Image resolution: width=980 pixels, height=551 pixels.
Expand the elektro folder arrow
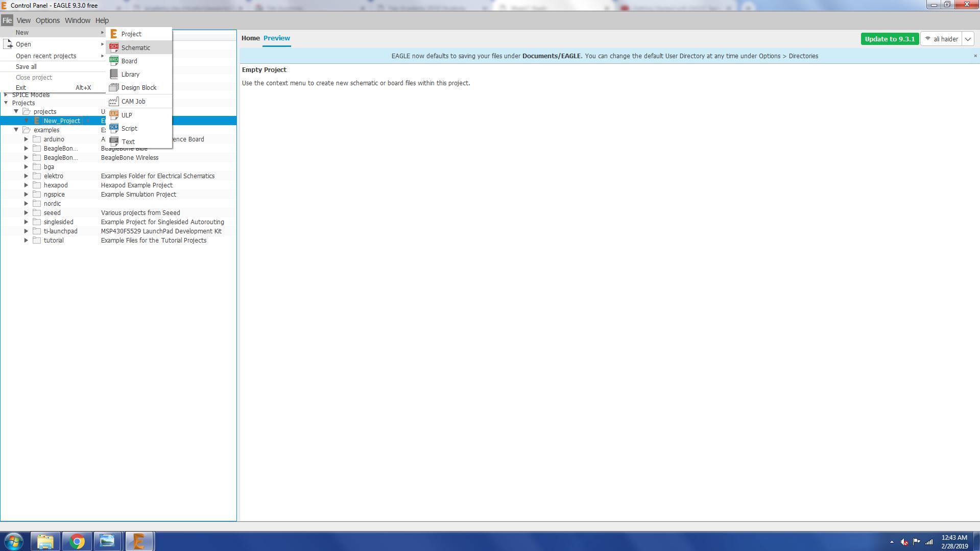click(27, 176)
